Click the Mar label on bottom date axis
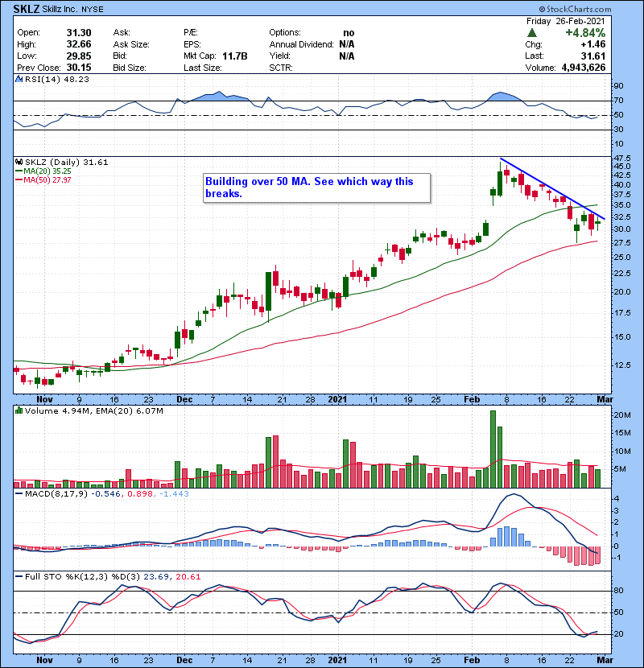The width and height of the screenshot is (644, 668). (605, 660)
